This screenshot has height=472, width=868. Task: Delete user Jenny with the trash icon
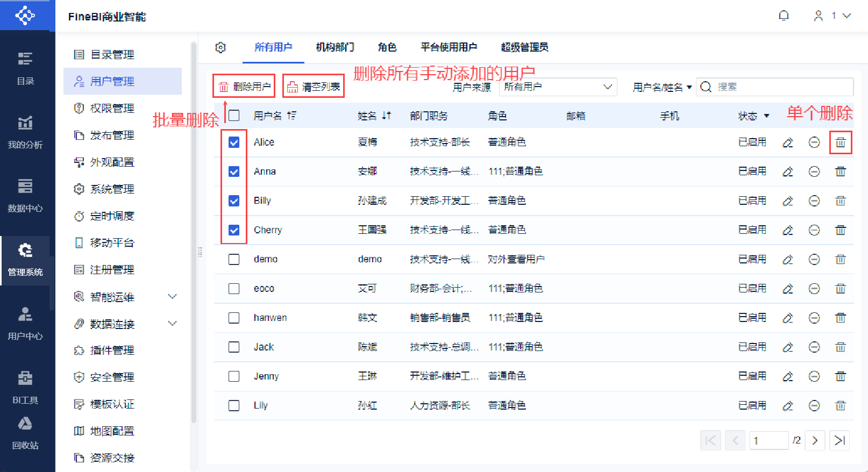(841, 376)
